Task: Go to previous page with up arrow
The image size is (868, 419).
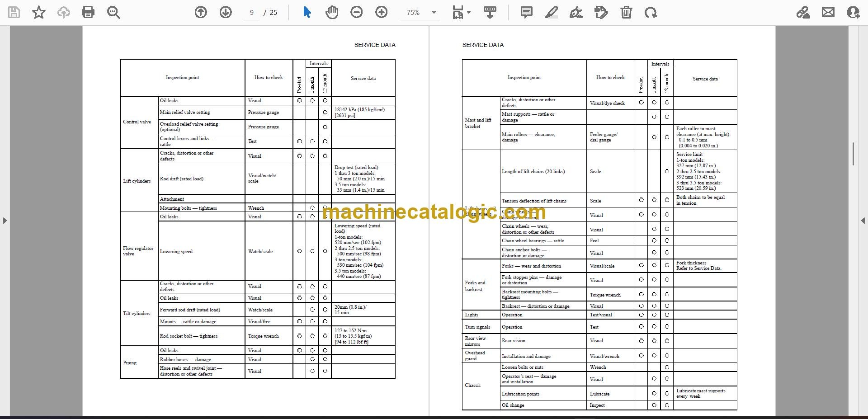Action: [x=201, y=13]
